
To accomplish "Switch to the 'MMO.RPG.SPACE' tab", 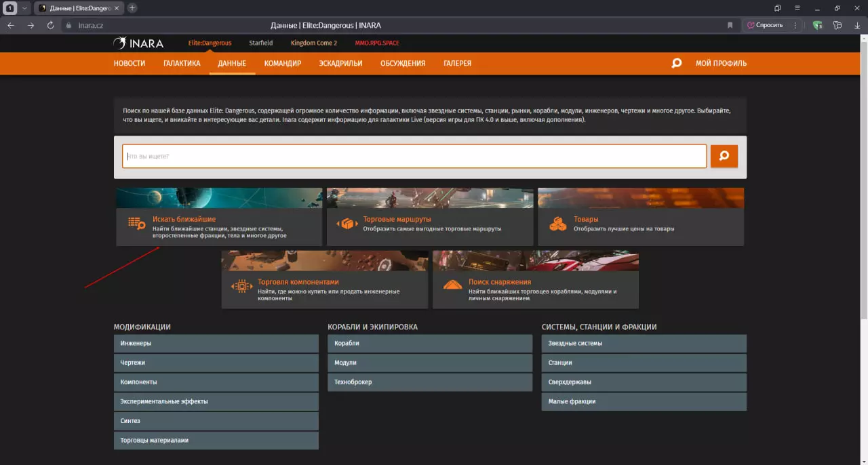I will [377, 43].
